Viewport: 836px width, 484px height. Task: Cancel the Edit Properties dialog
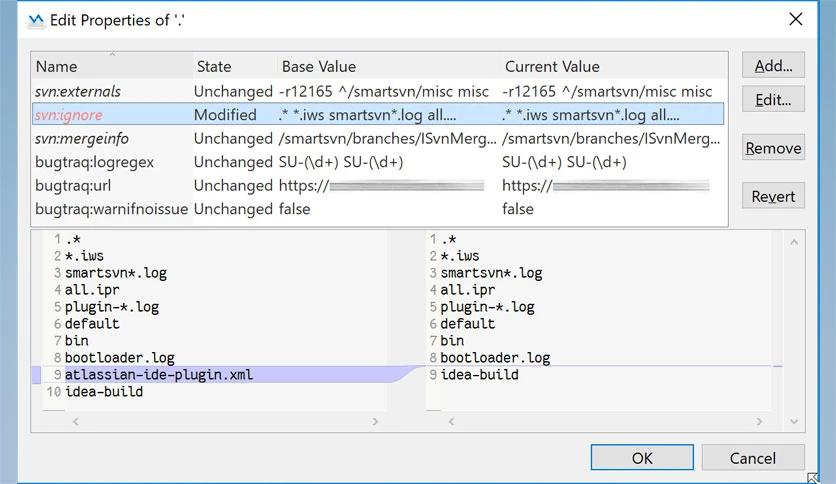tap(752, 457)
